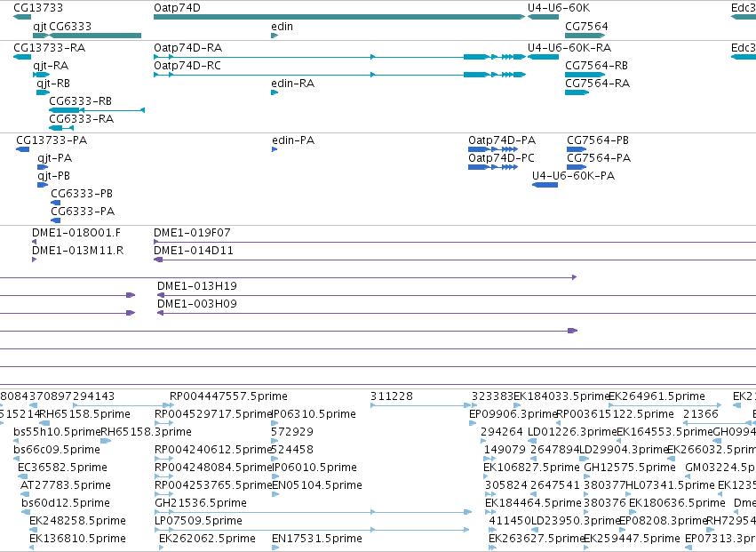This screenshot has height=552, width=756.
Task: Click the Oatp74D-RA transcript label
Action: tap(188, 48)
